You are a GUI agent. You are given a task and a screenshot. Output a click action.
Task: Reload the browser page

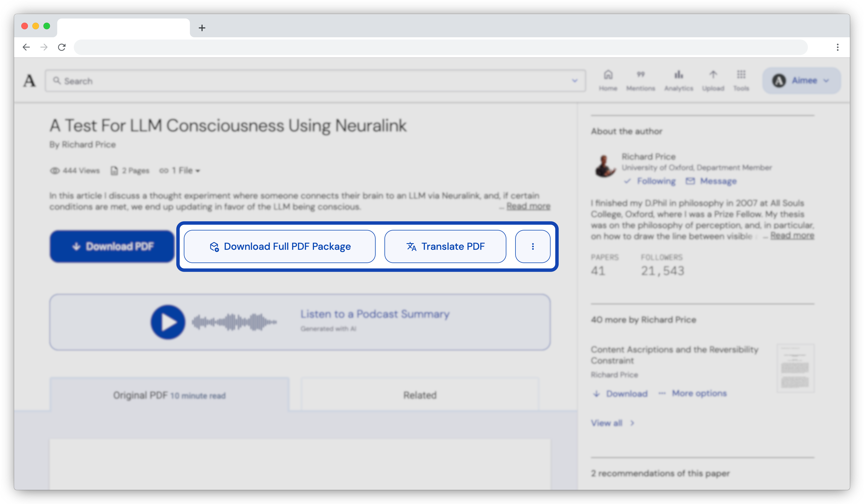coord(62,47)
